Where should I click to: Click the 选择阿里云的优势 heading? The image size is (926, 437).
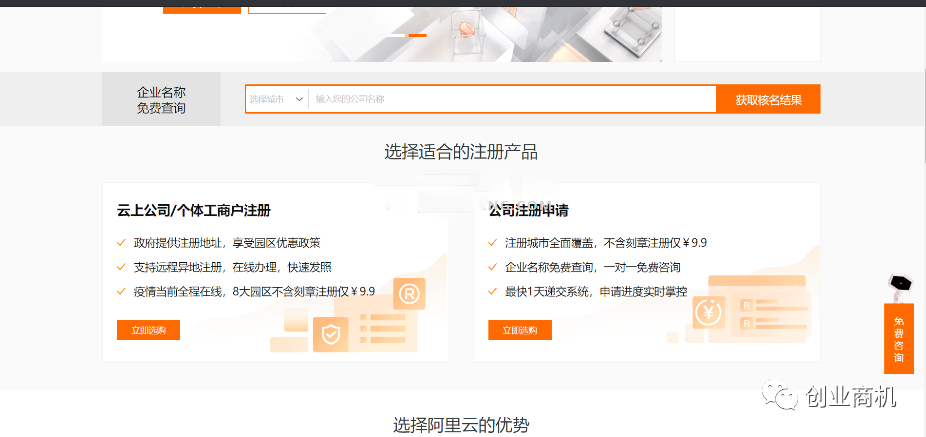(x=461, y=425)
